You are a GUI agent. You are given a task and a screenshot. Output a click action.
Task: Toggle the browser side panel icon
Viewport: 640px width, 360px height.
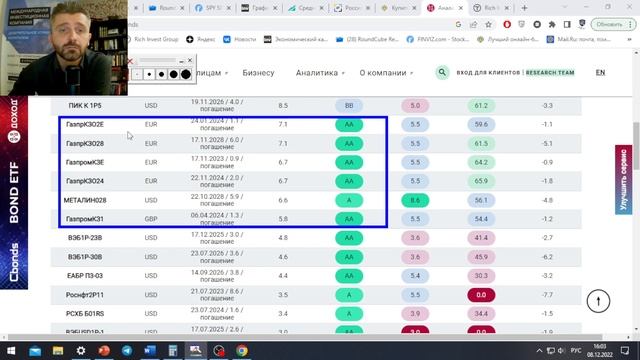567,24
